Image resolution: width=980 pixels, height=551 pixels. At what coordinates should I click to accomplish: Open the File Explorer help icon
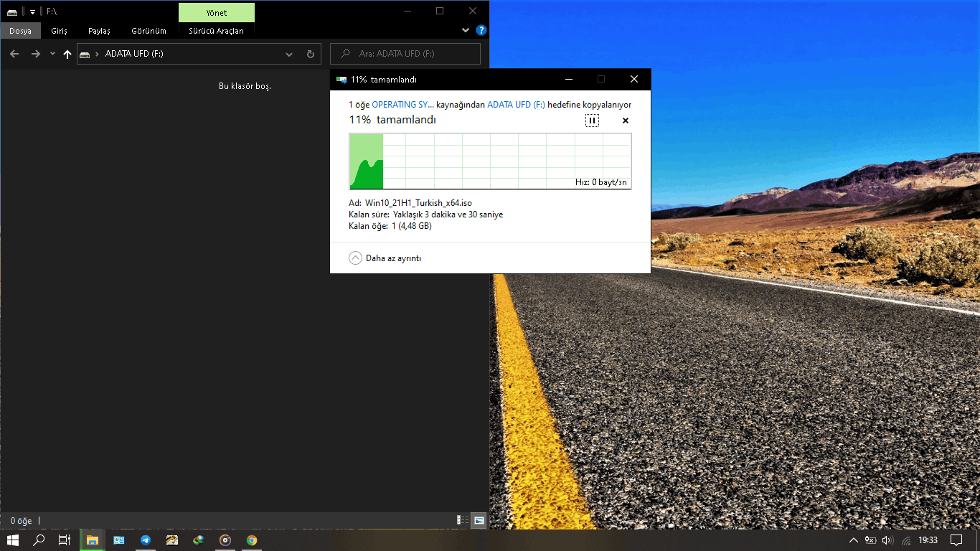(481, 31)
